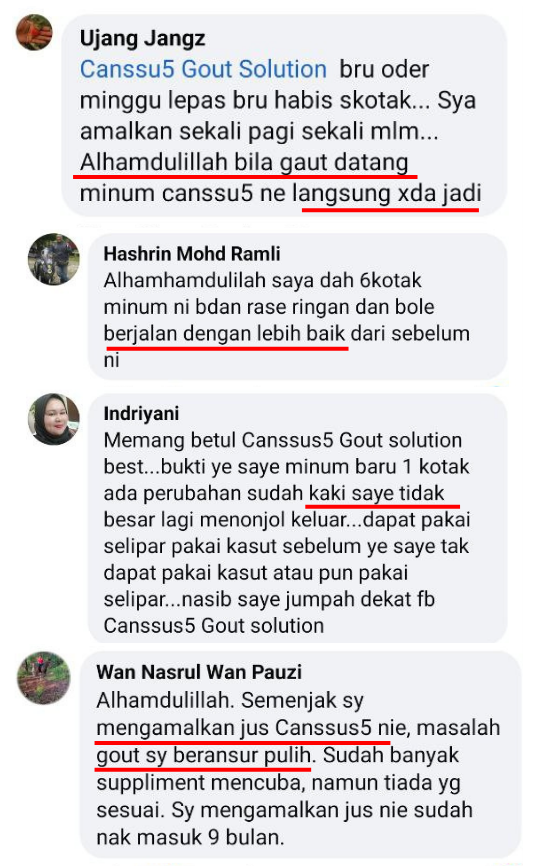Open Indriyani's name link
Image resolution: width=538 pixels, height=866 pixels.
[141, 413]
